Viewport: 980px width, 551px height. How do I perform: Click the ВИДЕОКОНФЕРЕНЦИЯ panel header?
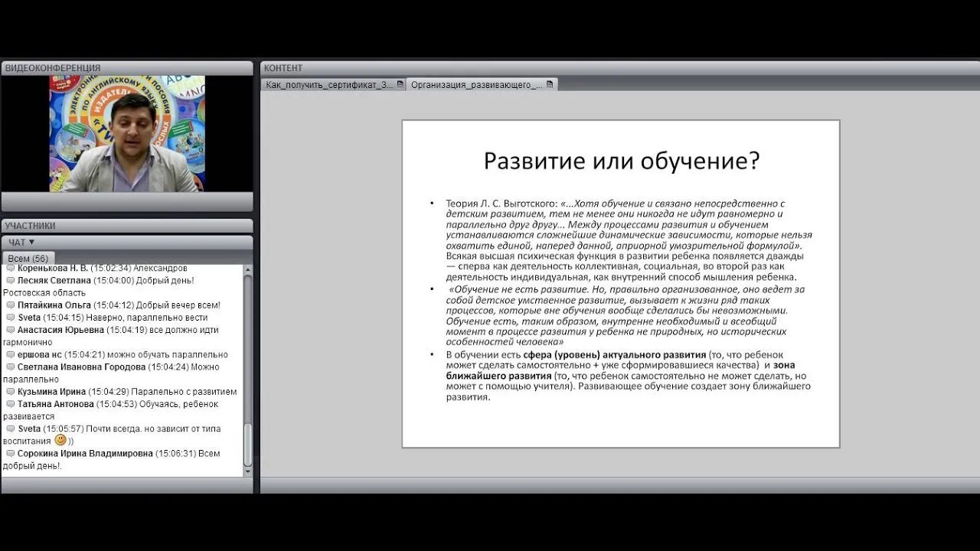(127, 68)
